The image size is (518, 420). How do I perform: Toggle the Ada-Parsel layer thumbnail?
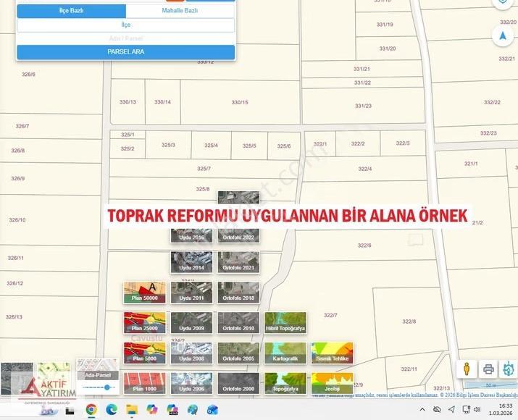[98, 369]
